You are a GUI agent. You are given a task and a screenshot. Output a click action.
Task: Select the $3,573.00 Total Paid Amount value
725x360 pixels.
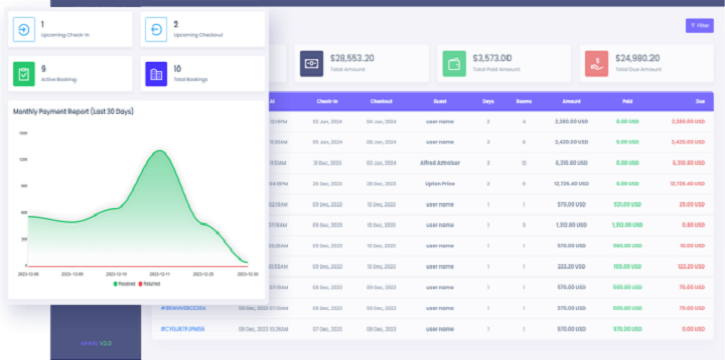click(492, 58)
